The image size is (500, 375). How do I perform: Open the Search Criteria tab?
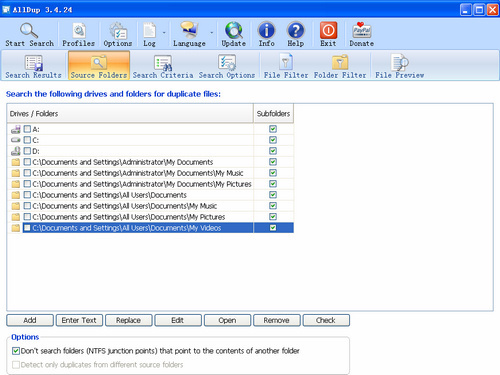(x=163, y=66)
